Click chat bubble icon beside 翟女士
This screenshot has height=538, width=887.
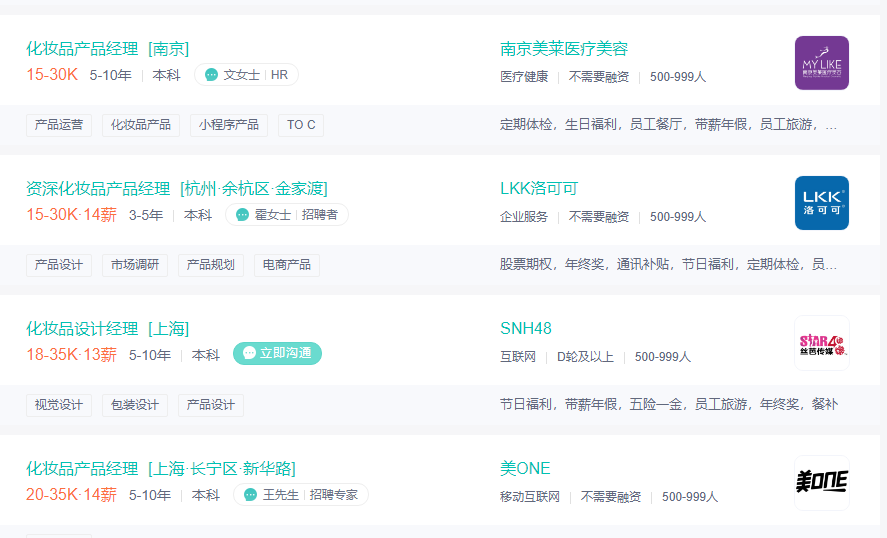click(x=242, y=215)
